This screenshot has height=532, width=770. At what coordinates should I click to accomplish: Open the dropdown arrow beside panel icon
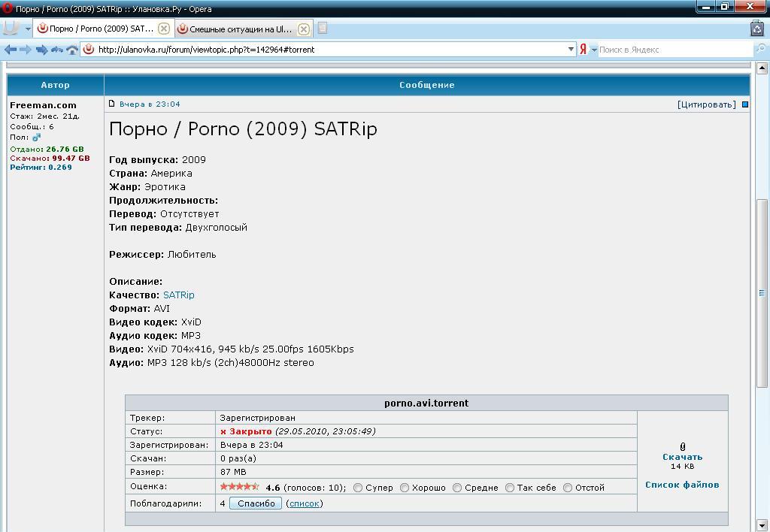pos(28,29)
